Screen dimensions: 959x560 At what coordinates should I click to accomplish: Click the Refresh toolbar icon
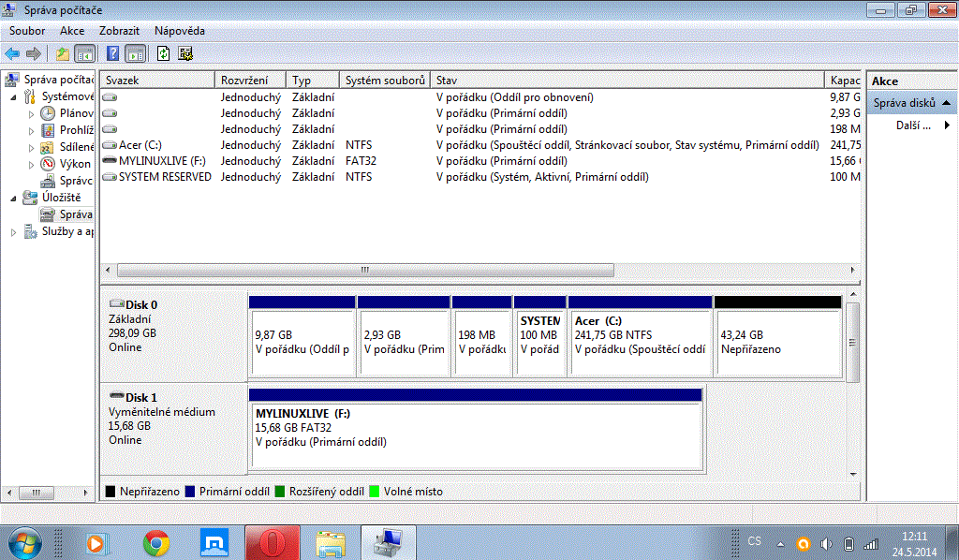pos(163,53)
